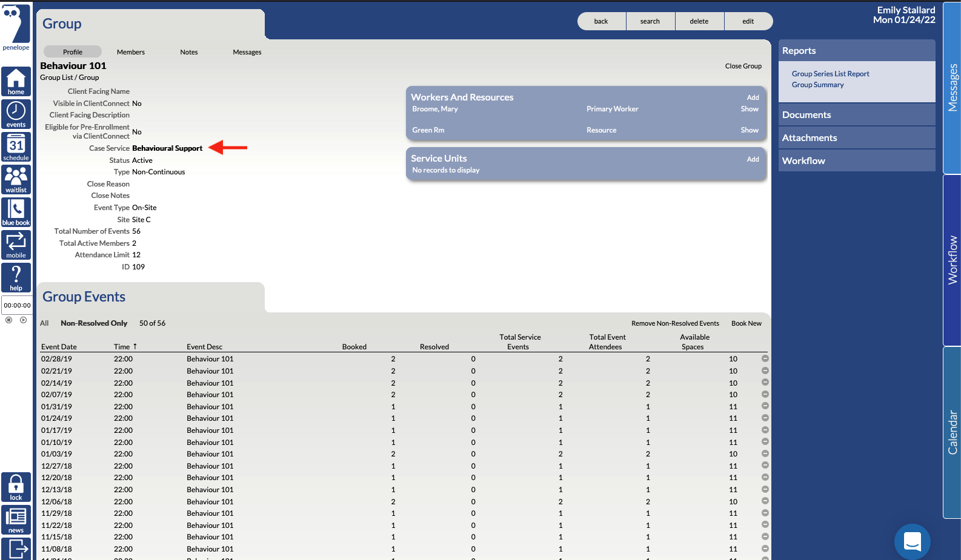The width and height of the screenshot is (961, 560).
Task: Click the search button
Action: point(650,21)
